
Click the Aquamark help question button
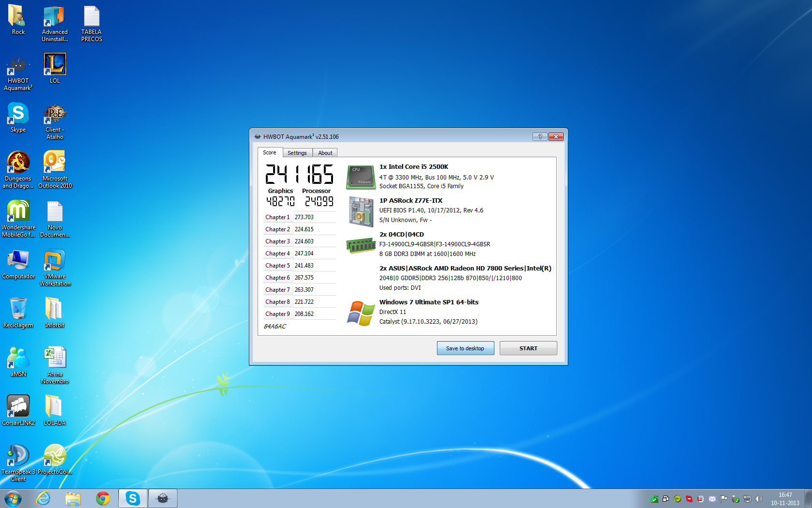(540, 136)
